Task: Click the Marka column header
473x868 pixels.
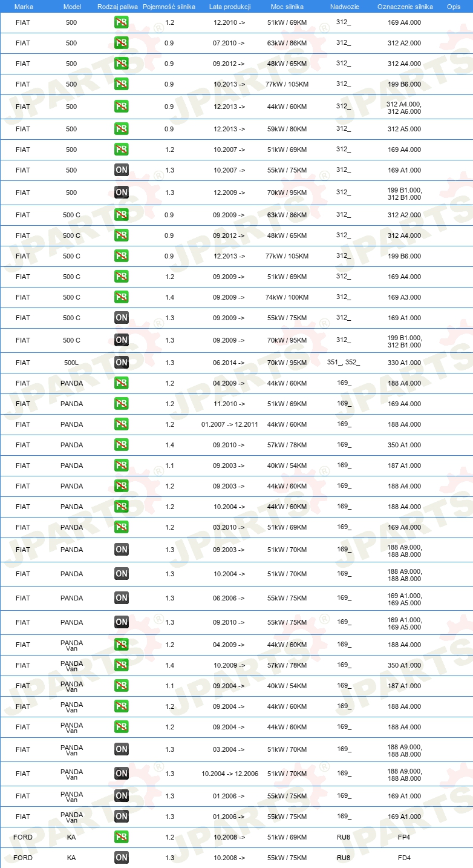Action: [24, 6]
